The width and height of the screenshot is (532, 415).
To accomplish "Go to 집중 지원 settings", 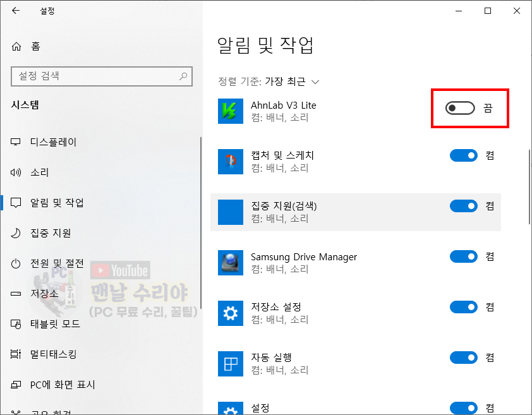I will click(51, 233).
